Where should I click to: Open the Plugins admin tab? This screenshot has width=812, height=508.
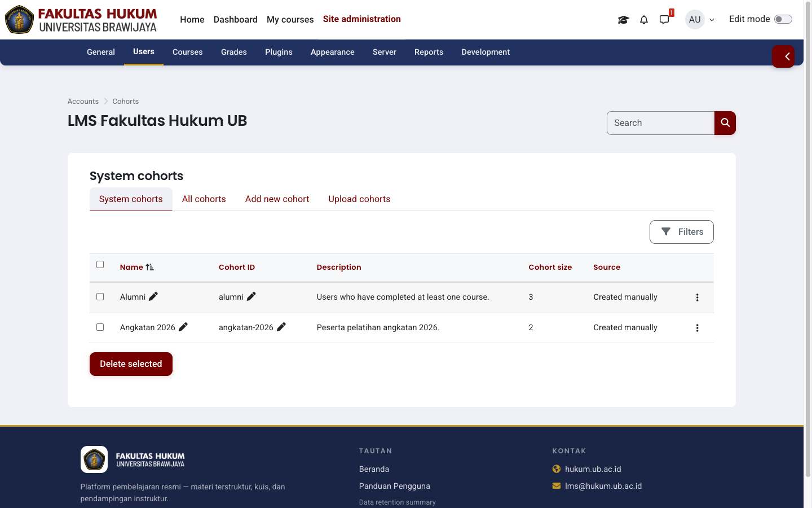click(x=279, y=52)
